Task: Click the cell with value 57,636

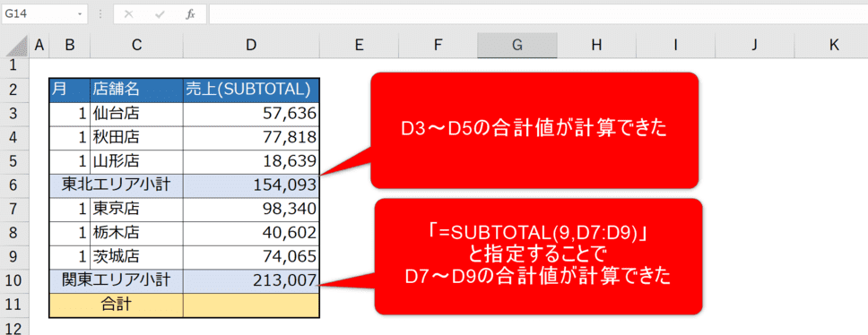Action: 251,114
